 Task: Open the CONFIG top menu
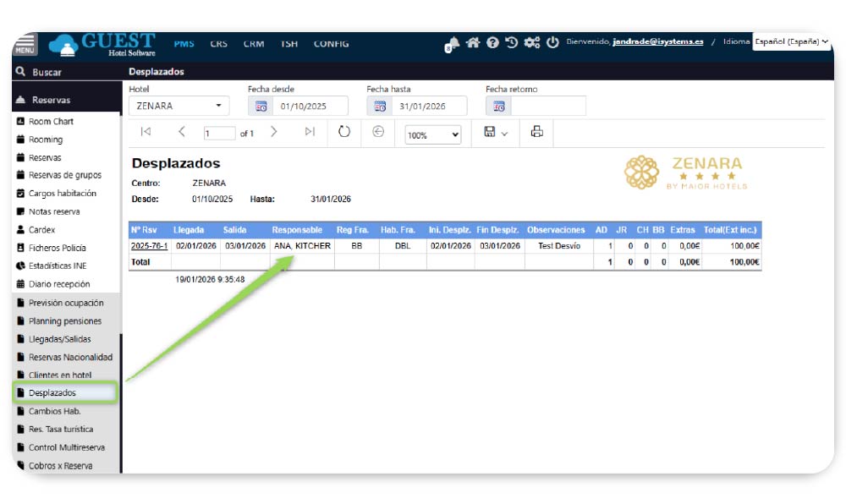pos(331,44)
